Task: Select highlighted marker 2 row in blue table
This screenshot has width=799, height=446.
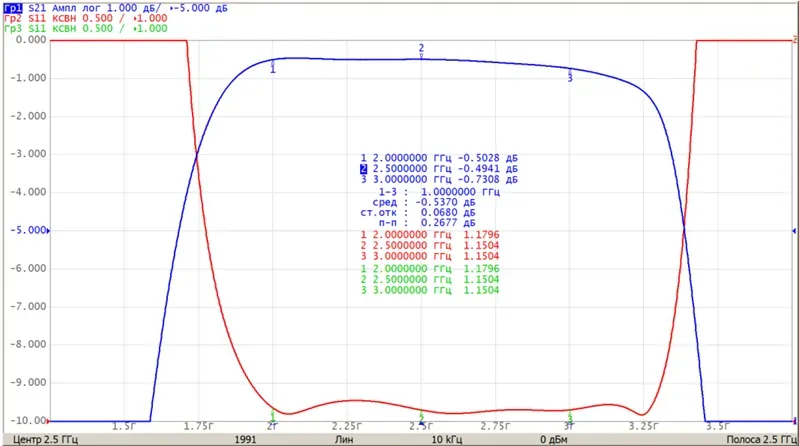Action: click(x=439, y=169)
